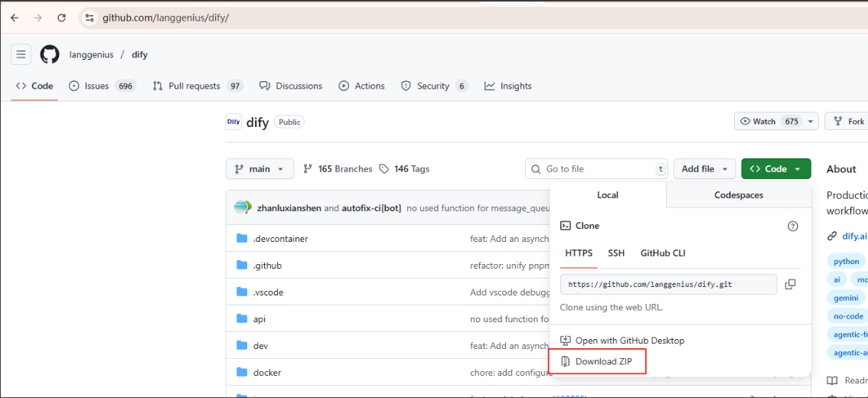Go to GitHub home via Octocat logo
The height and width of the screenshot is (398, 868).
tap(49, 54)
